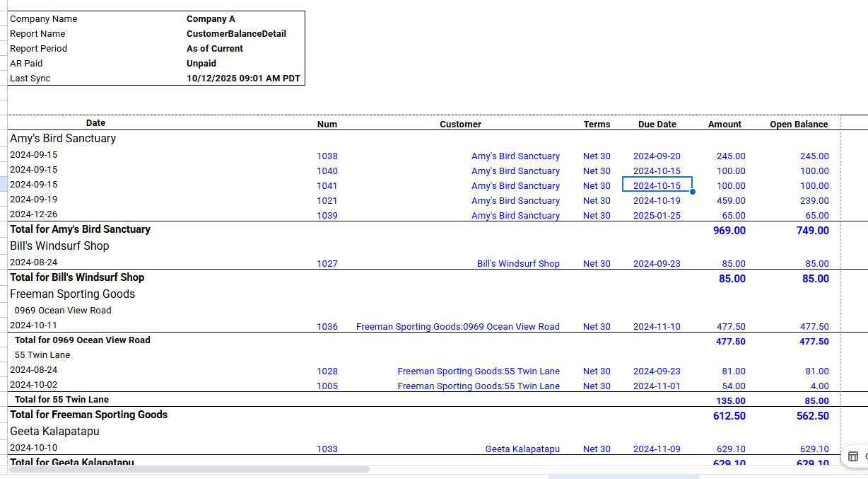The width and height of the screenshot is (868, 479).
Task: Click the horizontal scrollbar thumb below the sheet
Action: click(189, 469)
